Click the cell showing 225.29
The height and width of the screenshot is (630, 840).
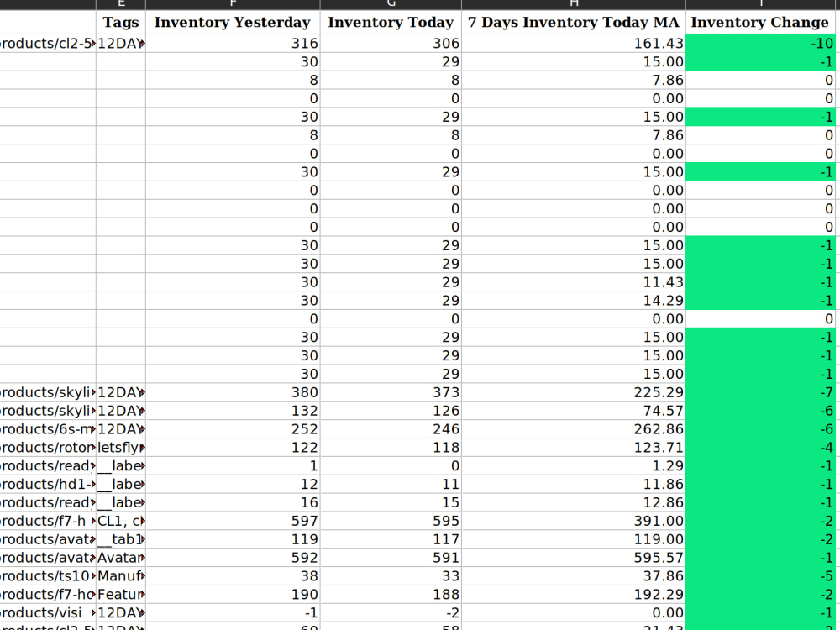click(x=573, y=392)
